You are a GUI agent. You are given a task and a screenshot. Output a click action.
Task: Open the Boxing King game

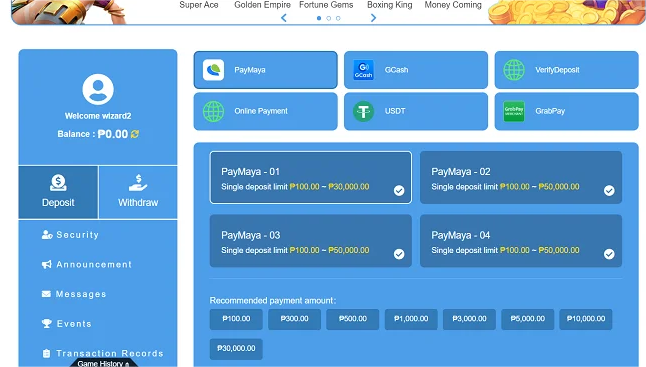coord(390,5)
